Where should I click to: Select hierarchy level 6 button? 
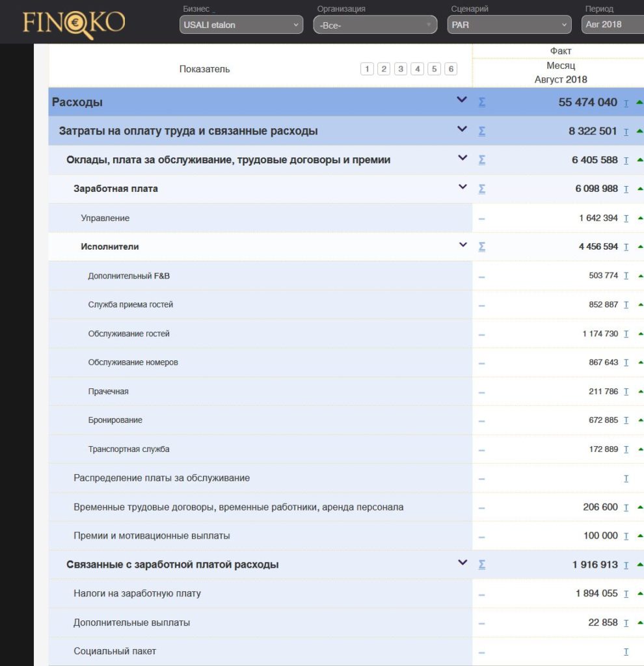click(451, 69)
